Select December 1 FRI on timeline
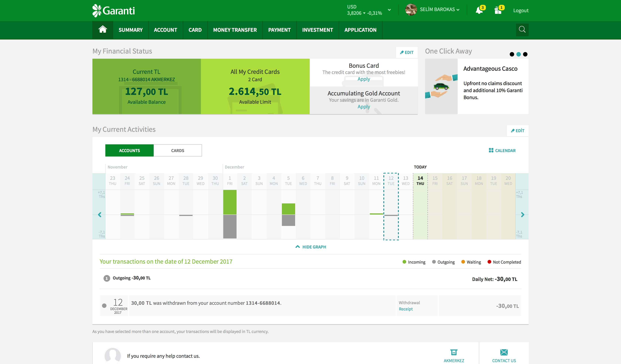This screenshot has height=364, width=621. click(x=230, y=181)
